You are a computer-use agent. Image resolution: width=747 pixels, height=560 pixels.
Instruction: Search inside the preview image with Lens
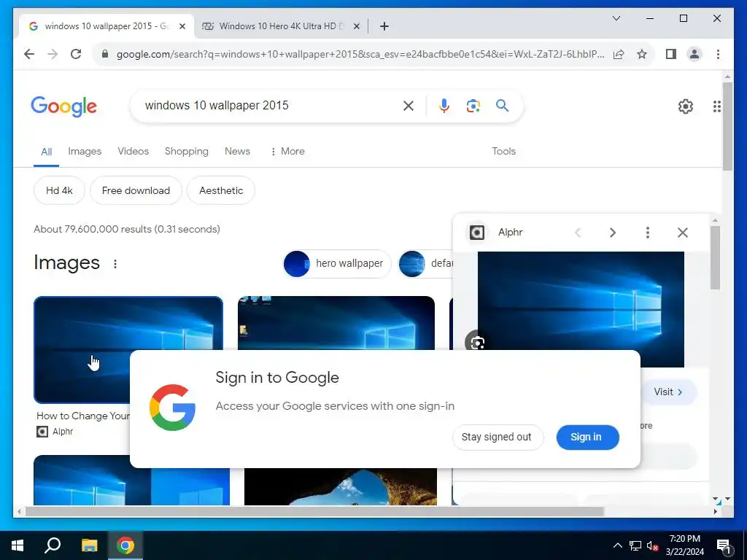[477, 343]
